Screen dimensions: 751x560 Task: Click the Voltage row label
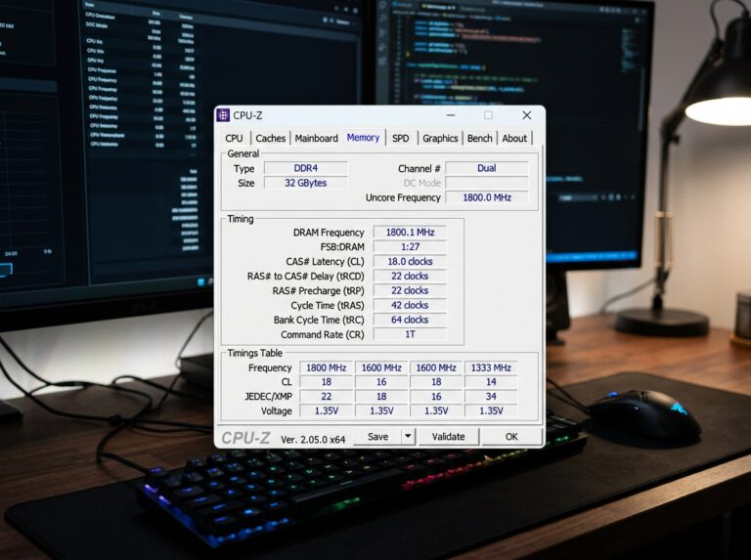pos(277,410)
